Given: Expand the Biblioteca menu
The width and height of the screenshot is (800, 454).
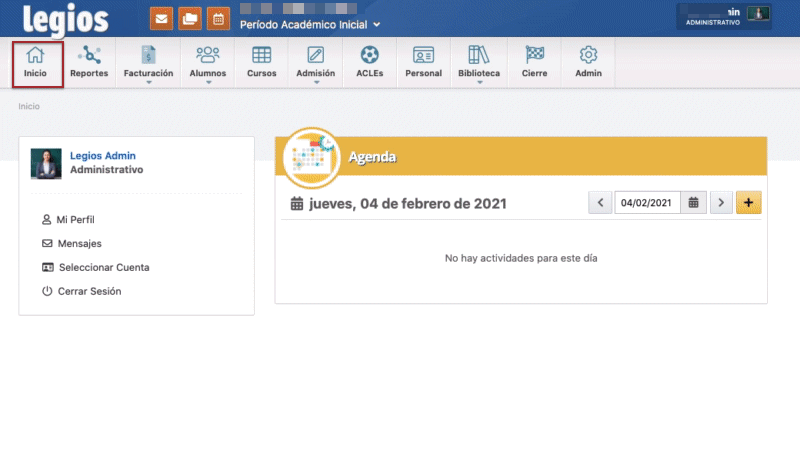Looking at the screenshot, I should coord(479,63).
